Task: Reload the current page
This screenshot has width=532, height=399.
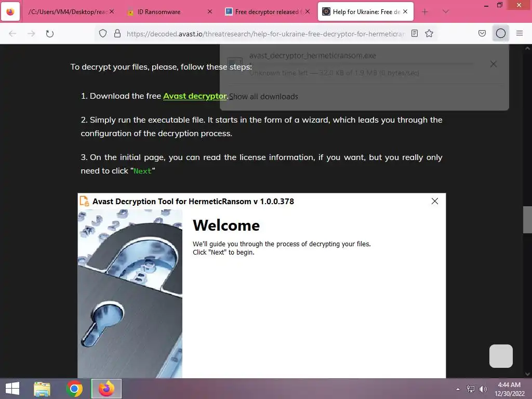Action: pyautogui.click(x=50, y=34)
